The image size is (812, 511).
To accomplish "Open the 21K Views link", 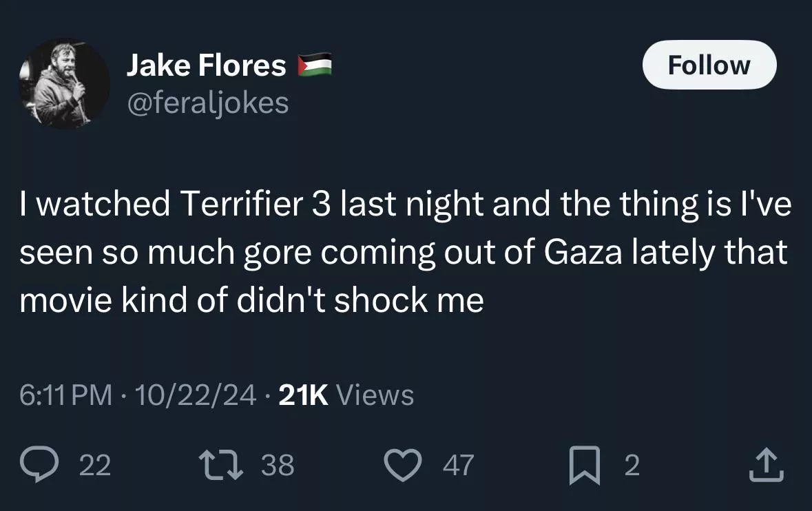I will click(x=342, y=395).
